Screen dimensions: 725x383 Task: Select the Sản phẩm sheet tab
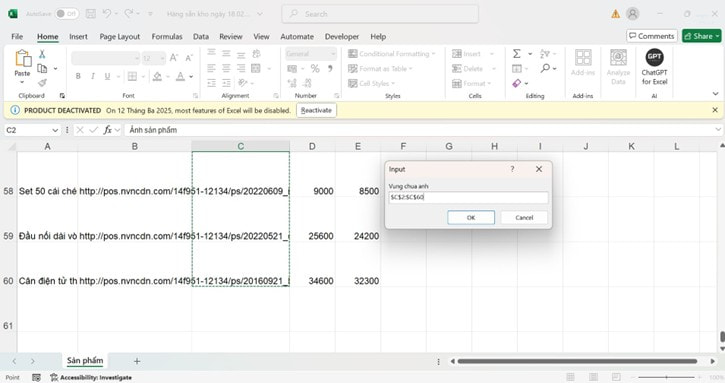pyautogui.click(x=85, y=361)
